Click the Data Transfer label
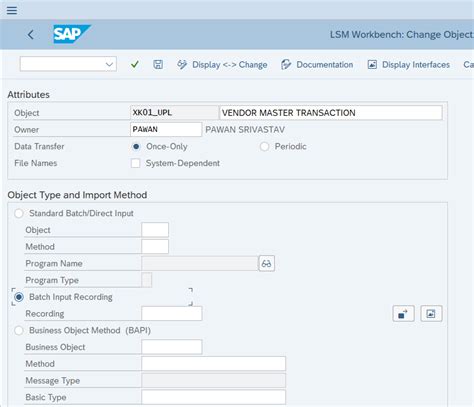 point(39,146)
